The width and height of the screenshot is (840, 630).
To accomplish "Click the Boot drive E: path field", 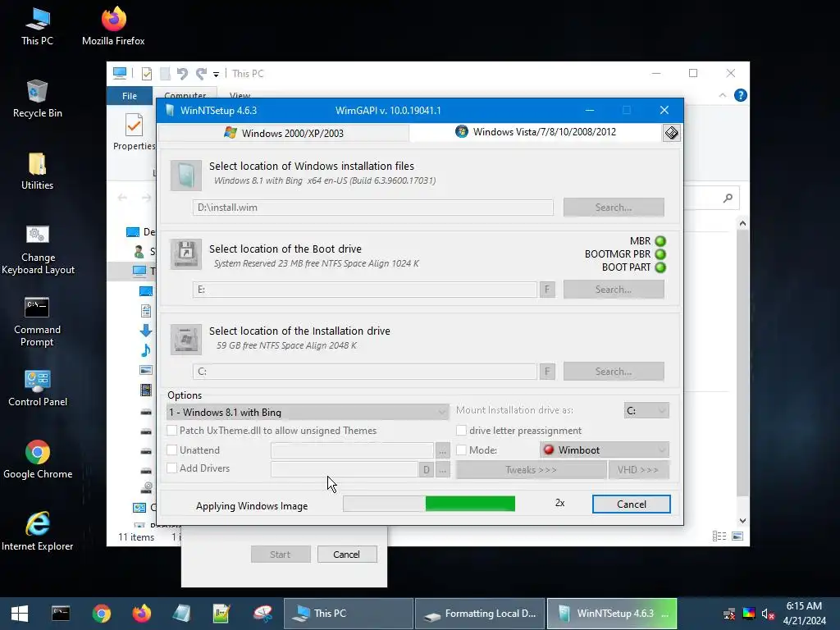I will click(365, 290).
